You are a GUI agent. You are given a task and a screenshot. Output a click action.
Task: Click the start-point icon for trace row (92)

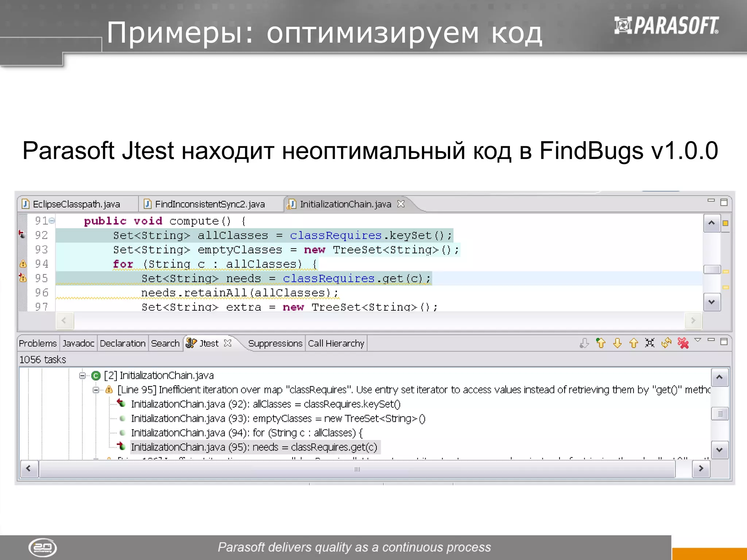click(x=121, y=403)
